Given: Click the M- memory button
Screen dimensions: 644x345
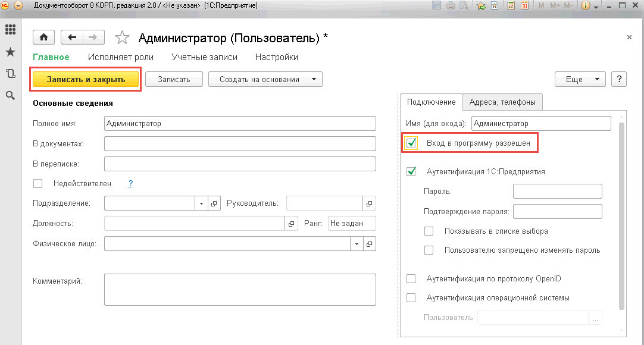Looking at the screenshot, I should tap(568, 6).
